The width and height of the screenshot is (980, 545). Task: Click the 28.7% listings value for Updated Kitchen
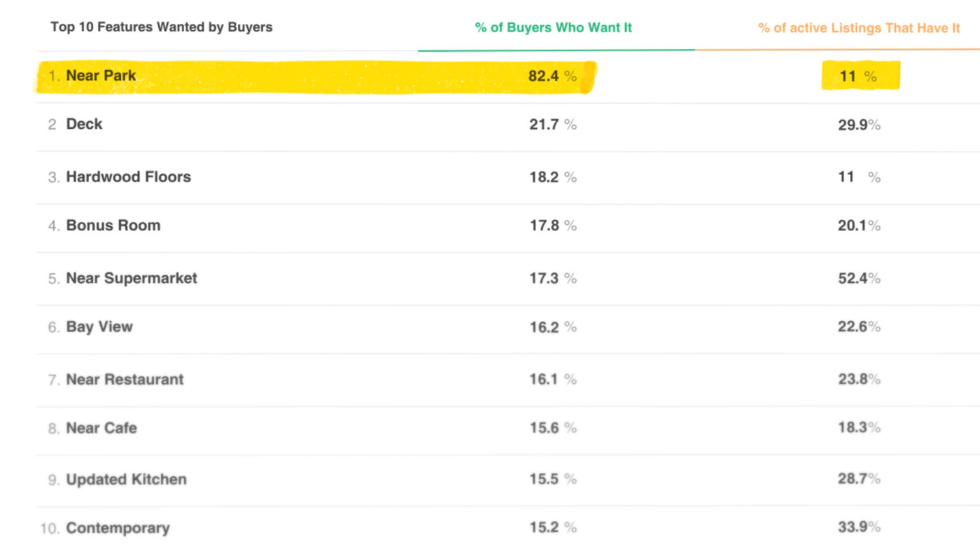859,479
